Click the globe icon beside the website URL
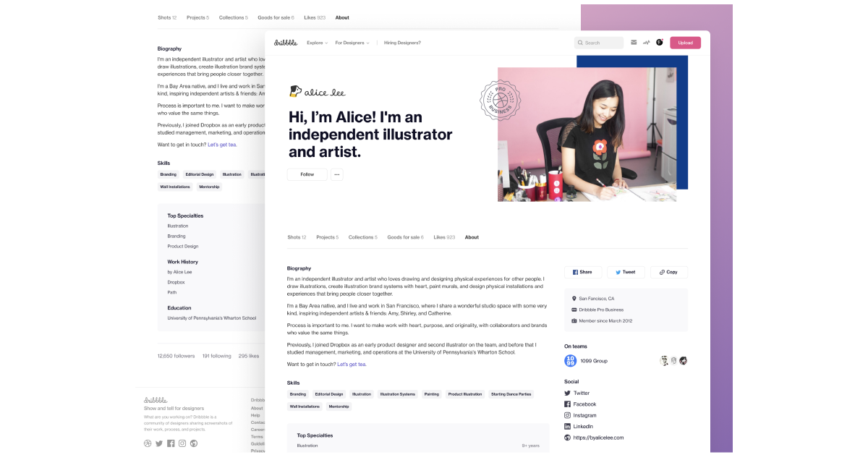Viewport: 868px width, 460px height. tap(568, 438)
